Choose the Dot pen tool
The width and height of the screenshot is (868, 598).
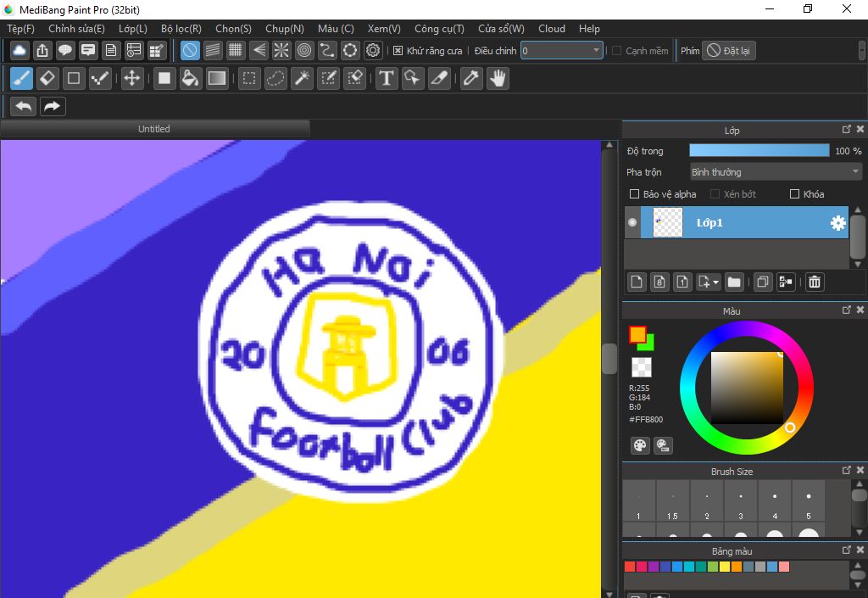tap(100, 78)
